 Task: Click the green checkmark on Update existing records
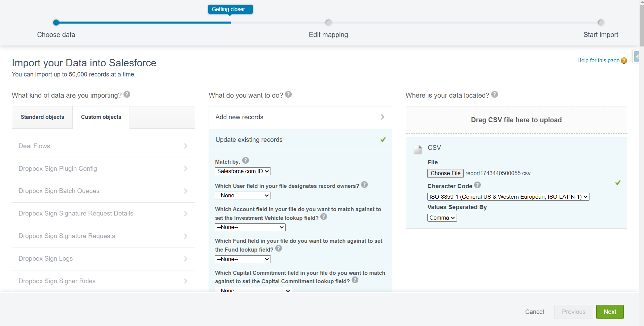coord(383,139)
